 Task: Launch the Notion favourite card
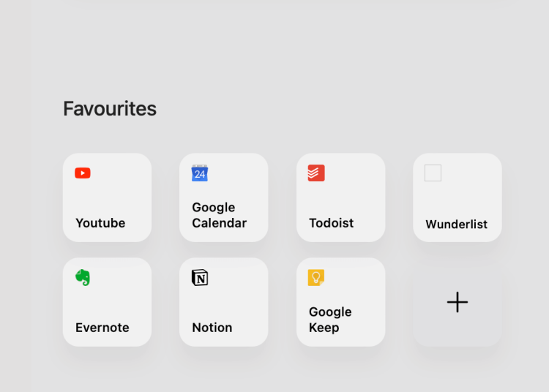click(224, 302)
